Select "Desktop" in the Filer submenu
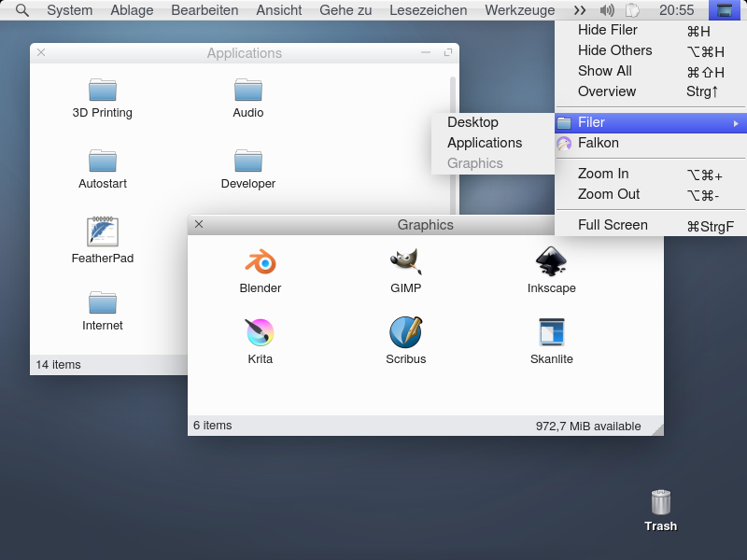The width and height of the screenshot is (747, 560). [472, 122]
